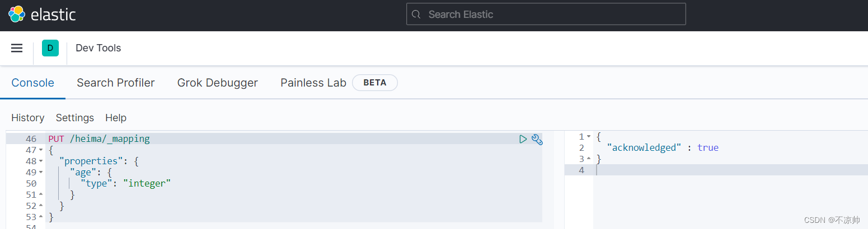This screenshot has height=229, width=868.
Task: Open the wrench request options menu
Action: tap(537, 139)
